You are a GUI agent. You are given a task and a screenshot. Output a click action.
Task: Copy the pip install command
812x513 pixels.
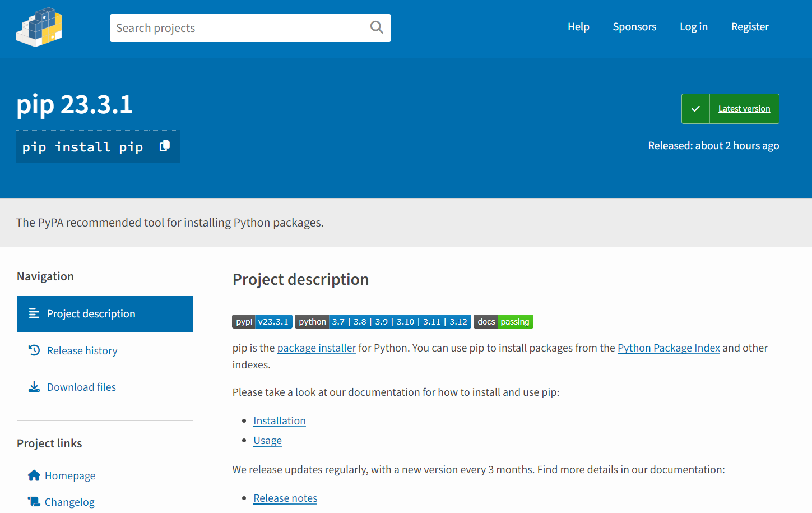click(164, 146)
